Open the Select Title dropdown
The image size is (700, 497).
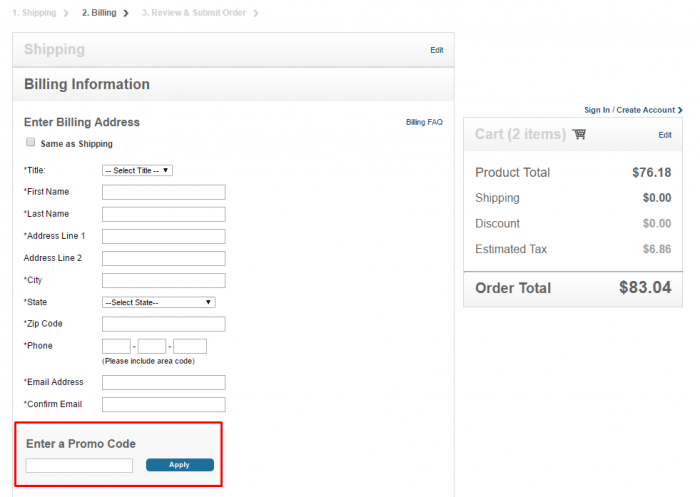click(138, 170)
